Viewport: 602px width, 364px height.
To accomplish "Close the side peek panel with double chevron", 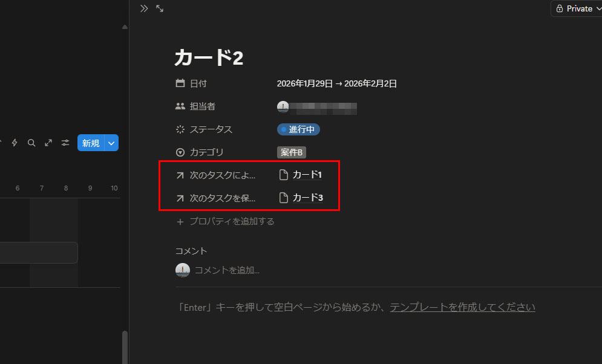I will tap(144, 8).
